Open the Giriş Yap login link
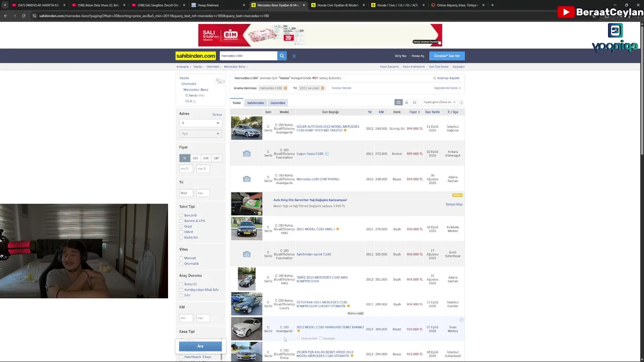The image size is (644, 362). pos(400,56)
